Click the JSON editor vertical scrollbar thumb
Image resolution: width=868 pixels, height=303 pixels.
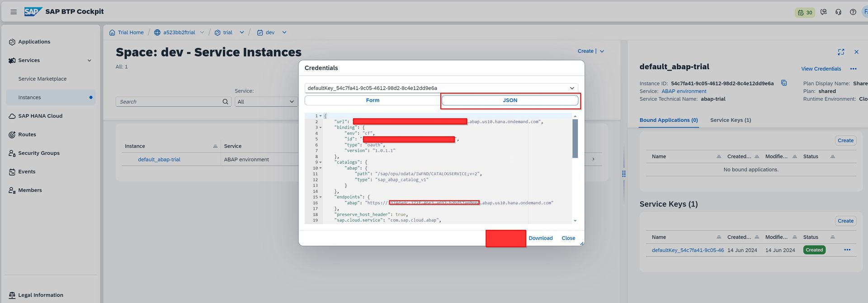tap(575, 138)
